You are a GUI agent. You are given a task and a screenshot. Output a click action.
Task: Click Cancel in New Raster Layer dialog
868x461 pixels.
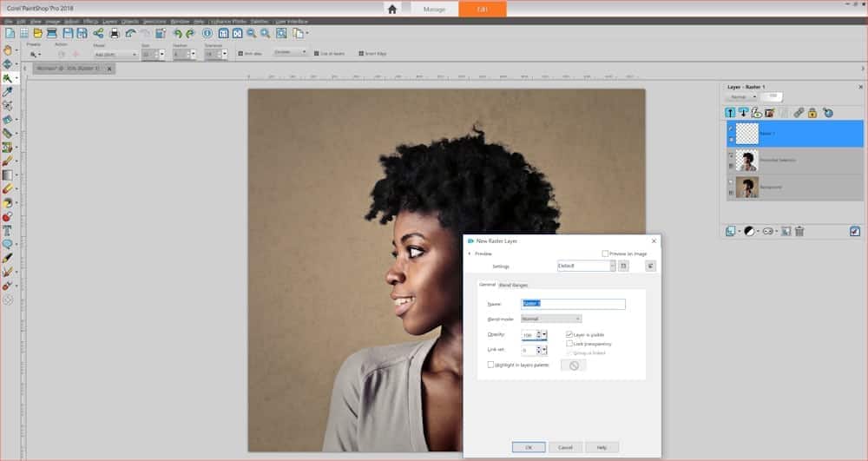click(x=565, y=447)
